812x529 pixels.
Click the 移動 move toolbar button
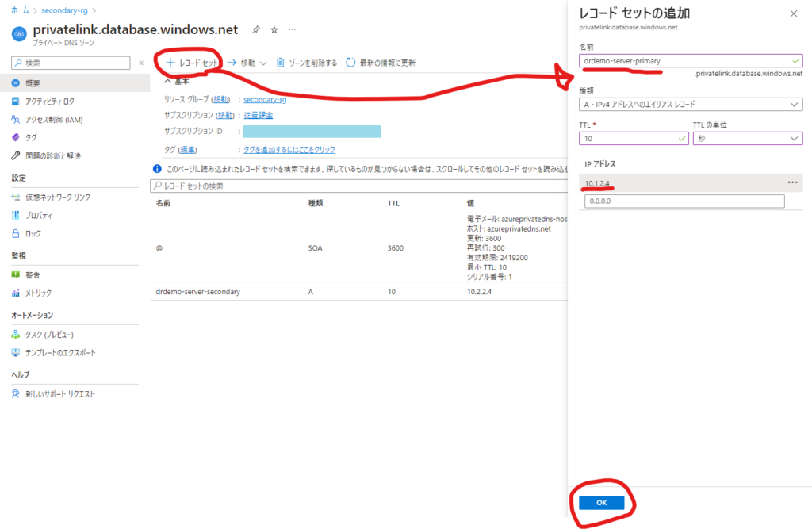pos(242,63)
